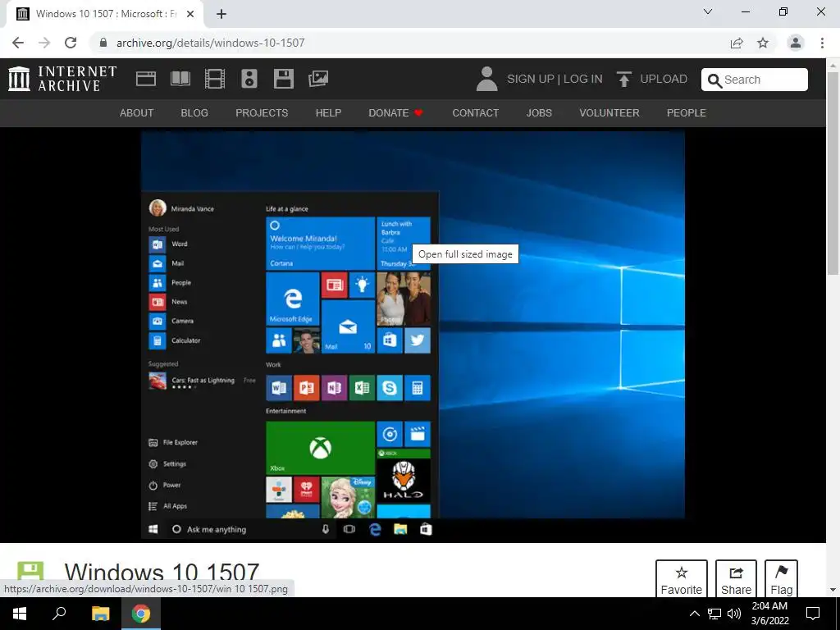
Task: Open the BLOG menu item
Action: coord(194,113)
